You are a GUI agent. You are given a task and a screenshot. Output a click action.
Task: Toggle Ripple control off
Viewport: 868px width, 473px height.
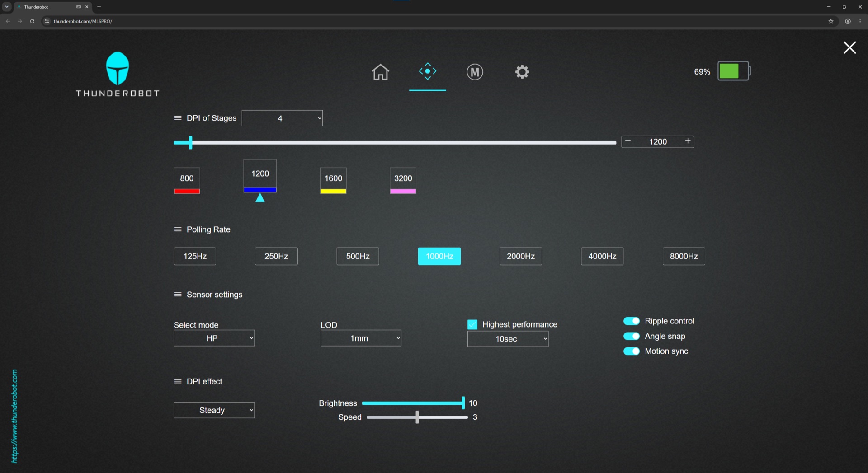(x=632, y=321)
